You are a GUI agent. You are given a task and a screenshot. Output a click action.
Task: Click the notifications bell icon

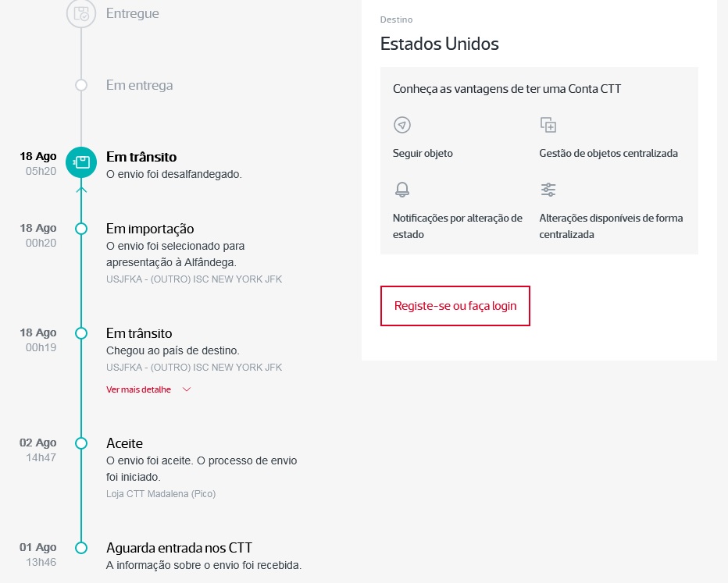[x=402, y=189]
